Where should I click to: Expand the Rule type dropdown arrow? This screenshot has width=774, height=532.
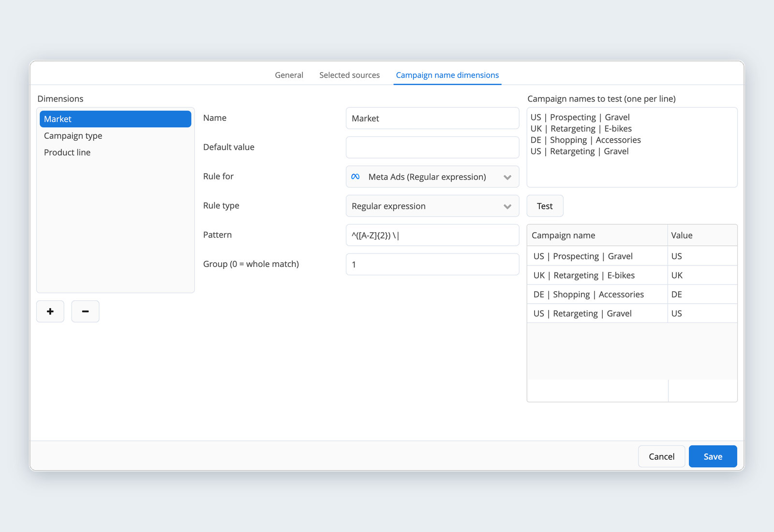pos(507,207)
